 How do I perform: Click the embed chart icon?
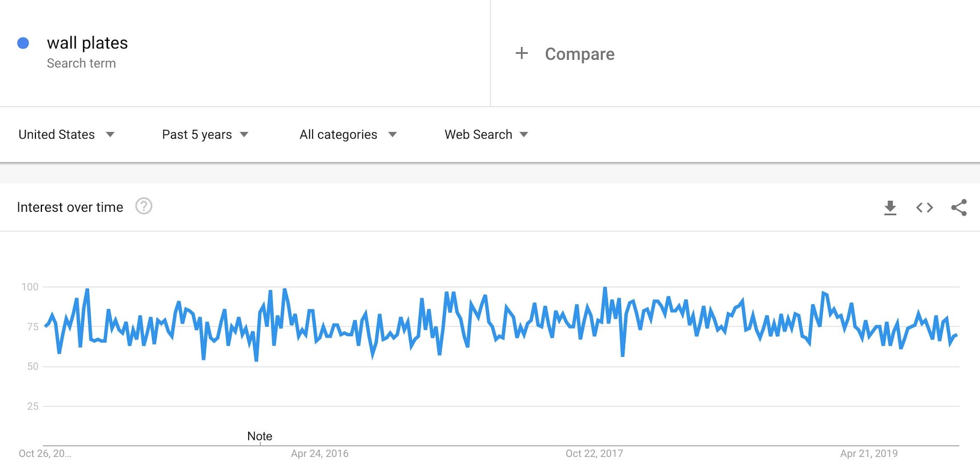924,207
